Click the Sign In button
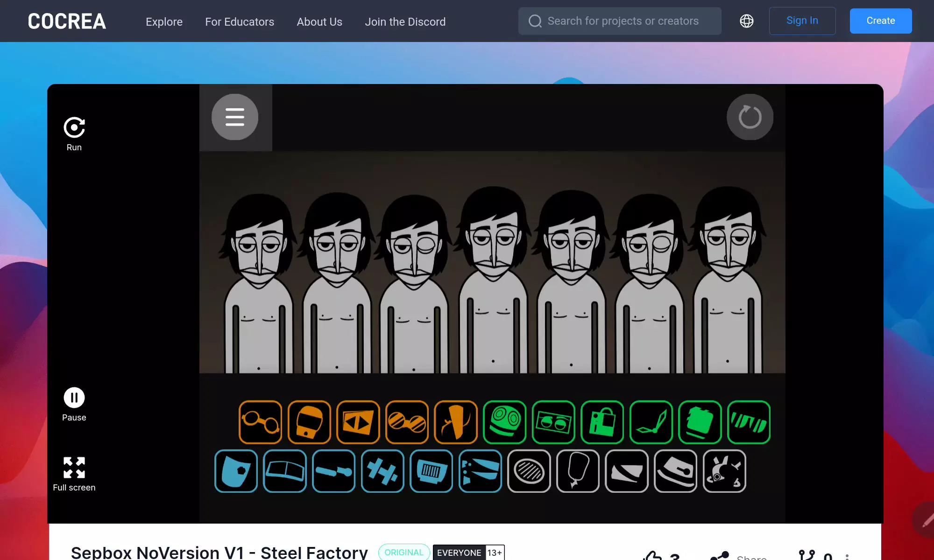The height and width of the screenshot is (560, 934). pos(802,21)
